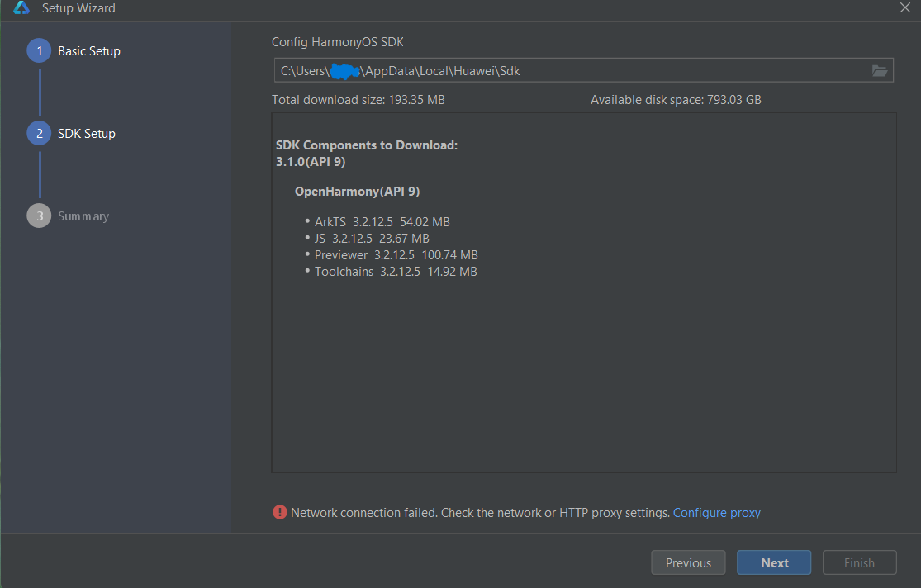Select the JS 3.2.12.5 component line
921x588 pixels.
(x=372, y=239)
